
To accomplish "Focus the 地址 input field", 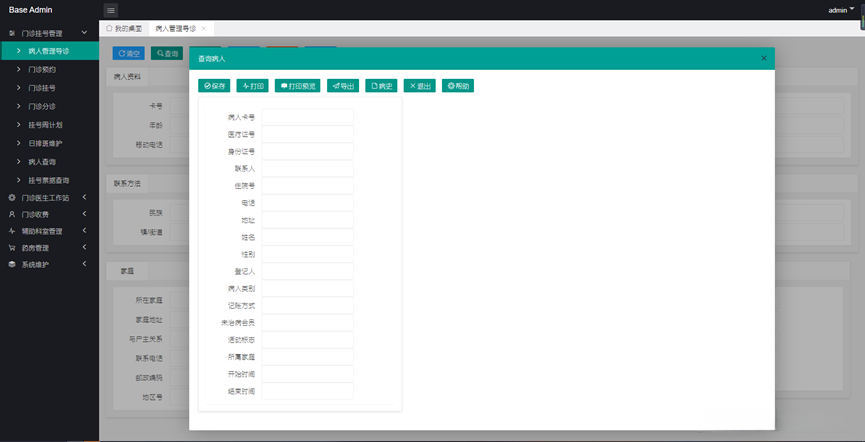I will (307, 220).
